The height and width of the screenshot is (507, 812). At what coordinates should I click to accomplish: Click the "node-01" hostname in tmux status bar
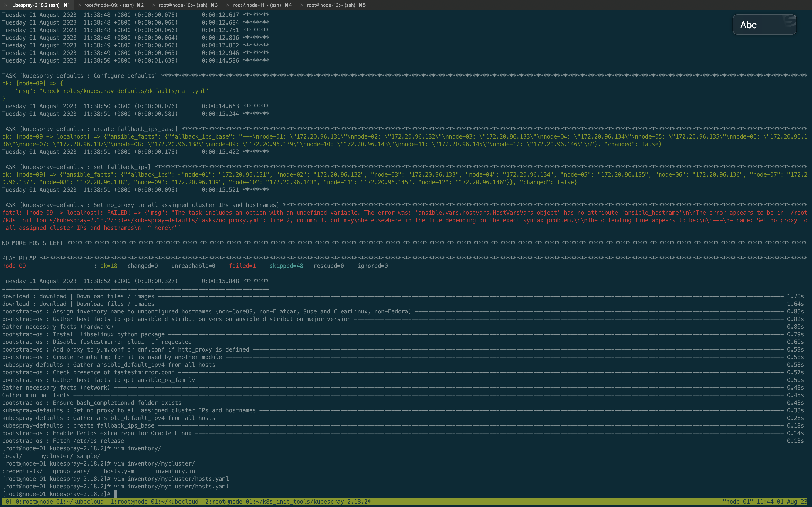(x=738, y=502)
